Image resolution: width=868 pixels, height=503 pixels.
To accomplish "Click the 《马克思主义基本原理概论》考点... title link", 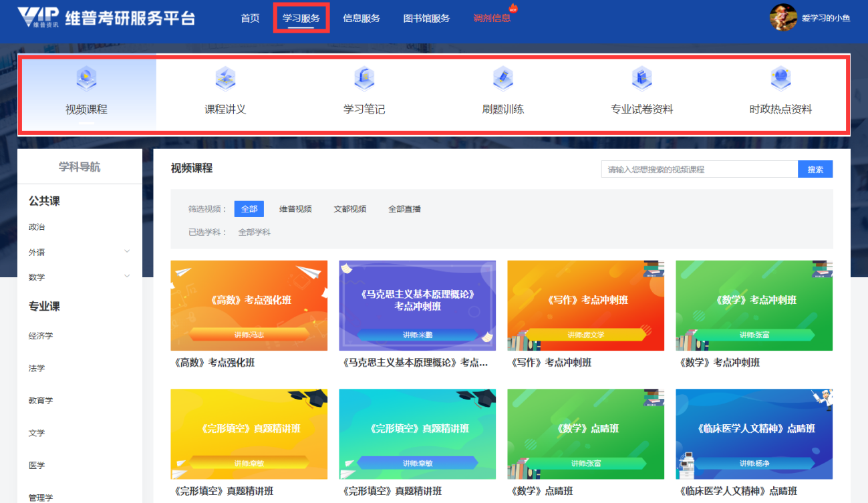I will (414, 363).
